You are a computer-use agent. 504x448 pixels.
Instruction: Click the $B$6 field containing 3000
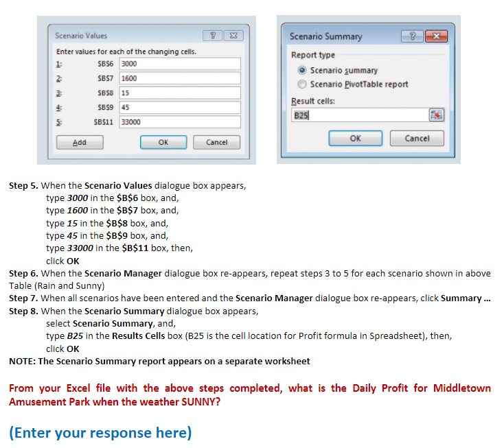coord(180,64)
